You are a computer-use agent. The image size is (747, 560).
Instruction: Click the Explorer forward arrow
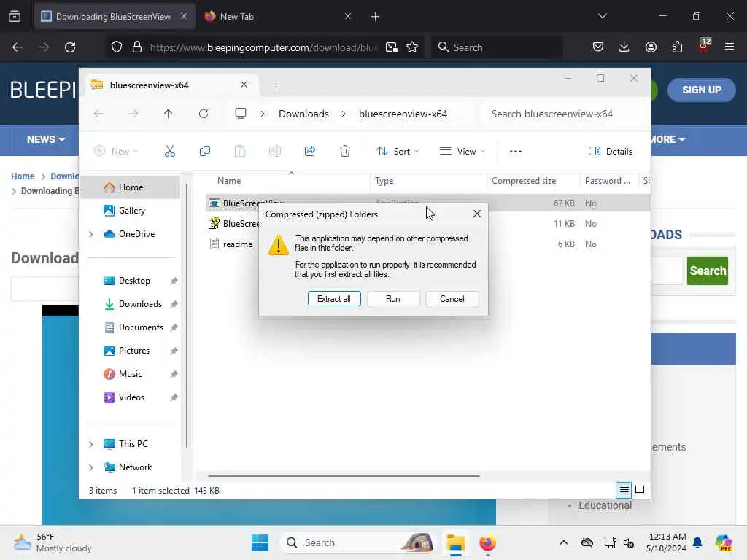(133, 114)
